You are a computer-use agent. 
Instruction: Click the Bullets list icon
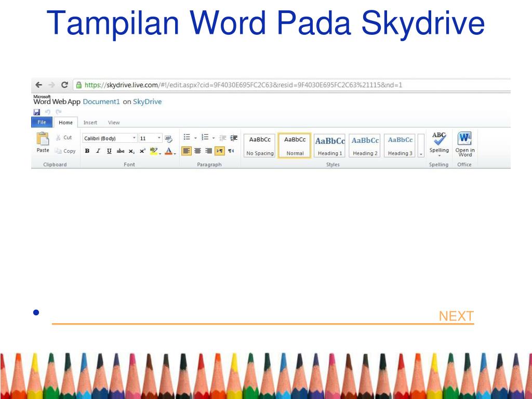click(187, 137)
